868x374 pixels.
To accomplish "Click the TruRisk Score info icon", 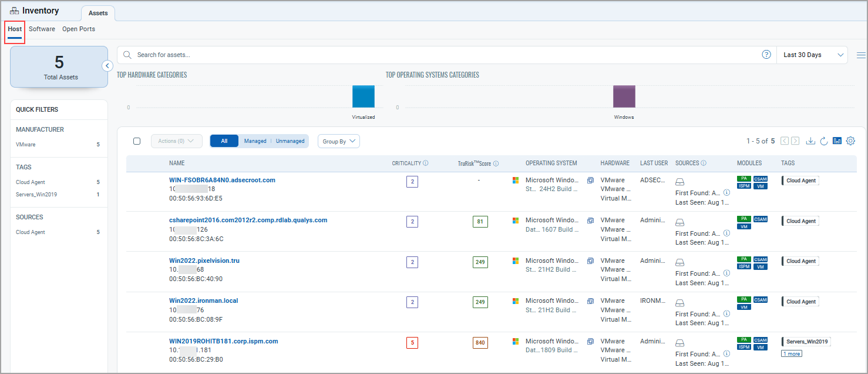I will coord(496,163).
